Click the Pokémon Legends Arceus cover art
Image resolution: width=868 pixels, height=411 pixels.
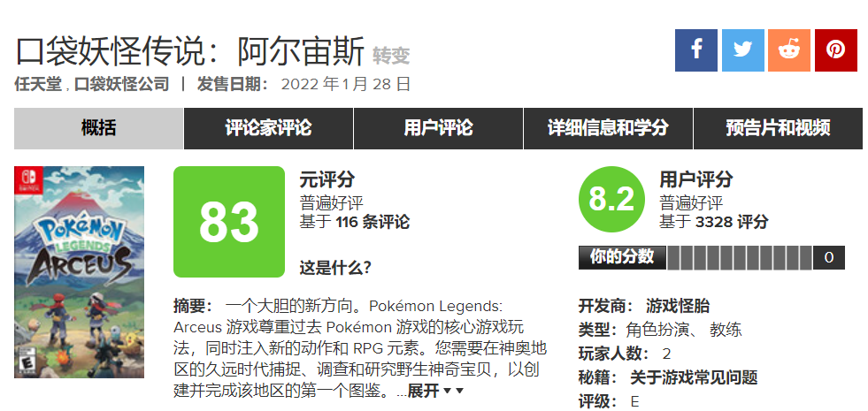pos(79,272)
